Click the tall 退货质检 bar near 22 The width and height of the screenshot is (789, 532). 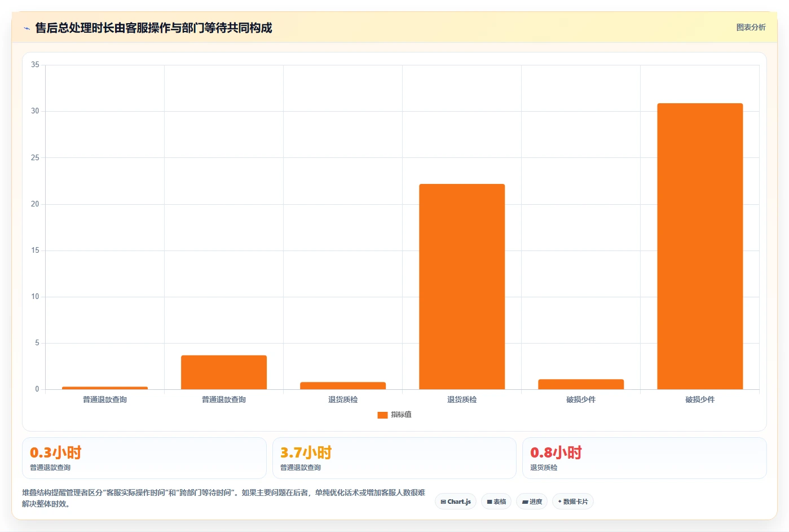(462, 287)
